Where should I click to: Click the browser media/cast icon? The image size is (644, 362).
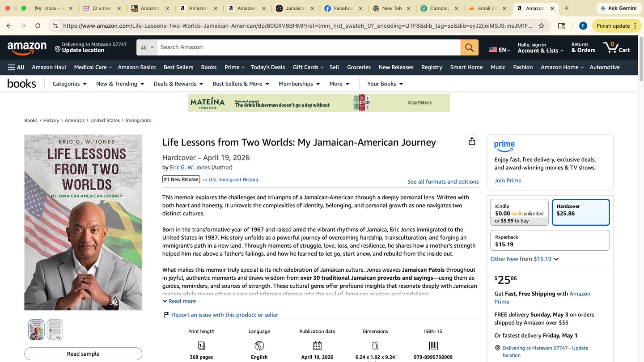click(562, 26)
